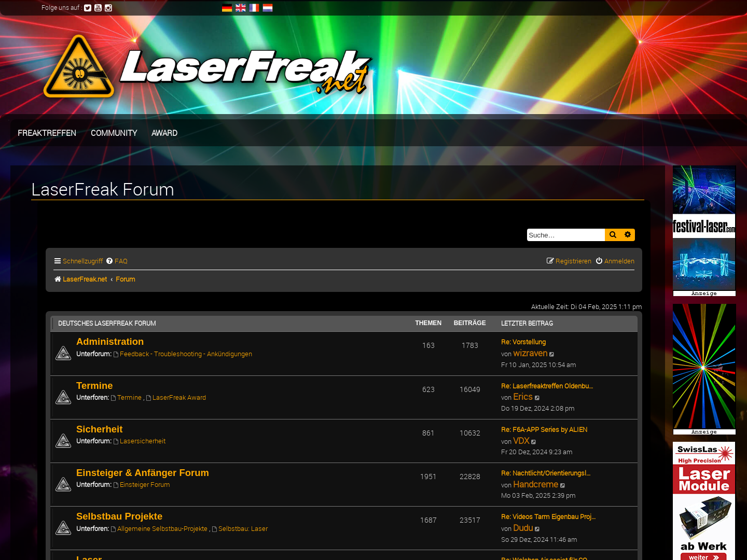
Task: Open subforum Feedback - Troubleshooting - Ankündigungen
Action: pyautogui.click(x=186, y=354)
